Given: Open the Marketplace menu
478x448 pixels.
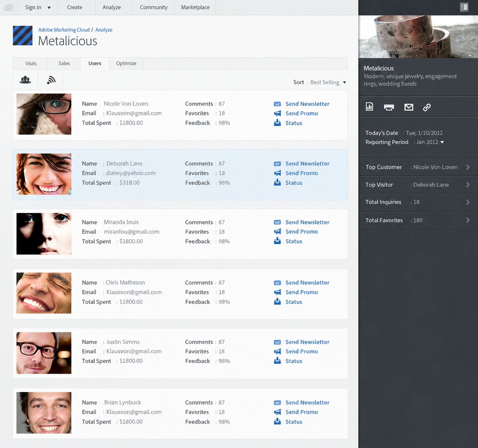Looking at the screenshot, I should [x=195, y=7].
